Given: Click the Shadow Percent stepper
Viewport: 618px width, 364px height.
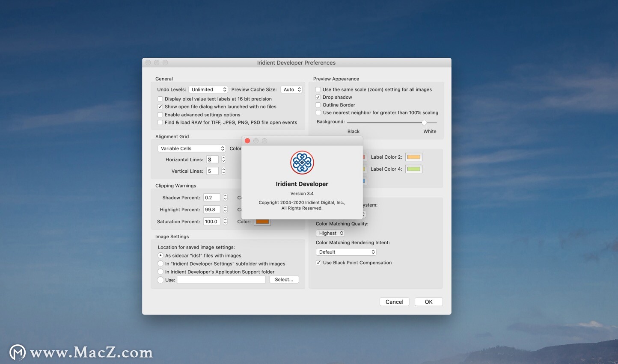Looking at the screenshot, I should (225, 198).
